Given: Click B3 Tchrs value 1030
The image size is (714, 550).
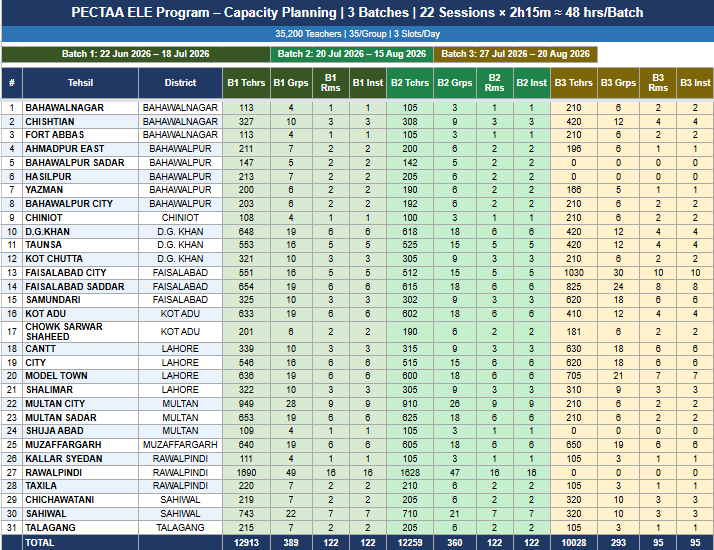Looking at the screenshot, I should [x=574, y=273].
